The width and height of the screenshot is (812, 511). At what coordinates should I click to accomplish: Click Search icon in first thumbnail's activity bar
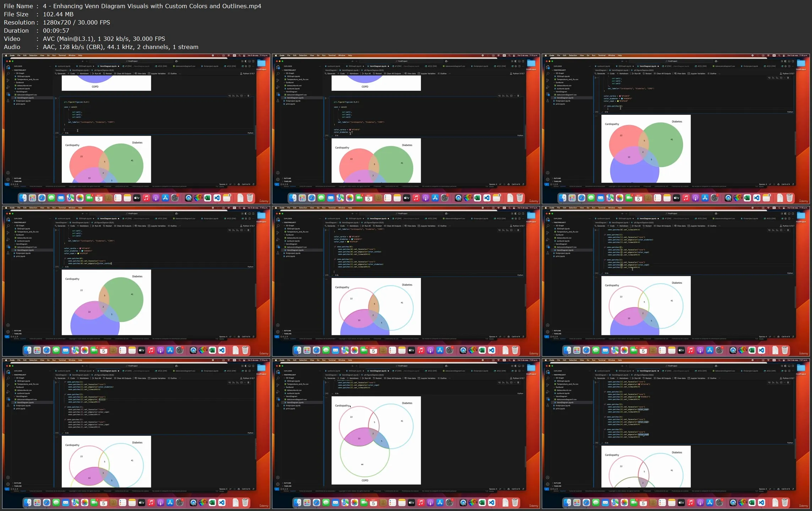coord(8,74)
